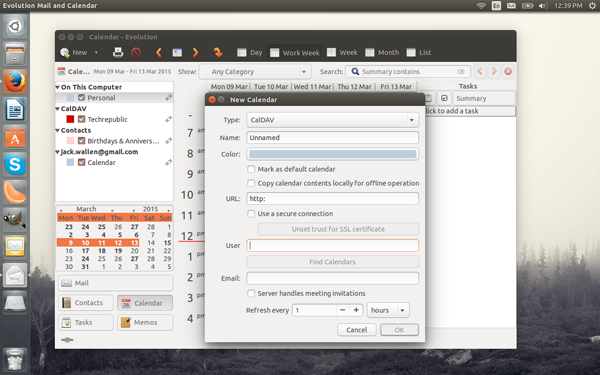Click the Name field containing Unnamed
Image resolution: width=600 pixels, height=375 pixels.
pyautogui.click(x=332, y=138)
